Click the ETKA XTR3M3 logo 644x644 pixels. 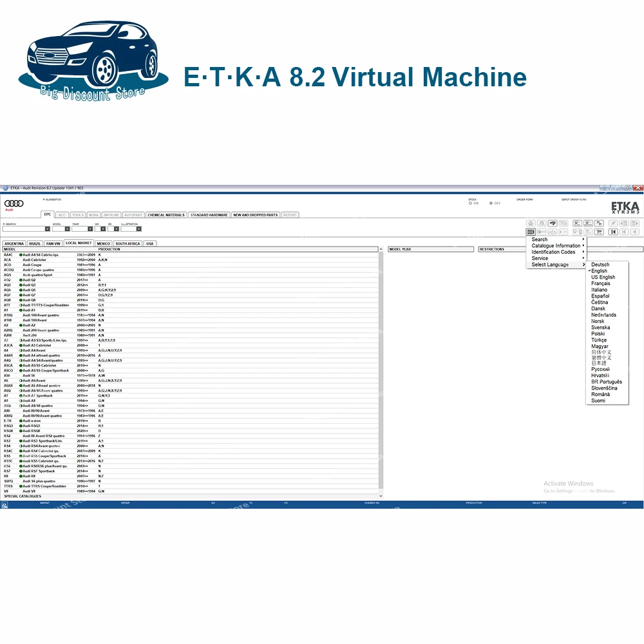[625, 207]
